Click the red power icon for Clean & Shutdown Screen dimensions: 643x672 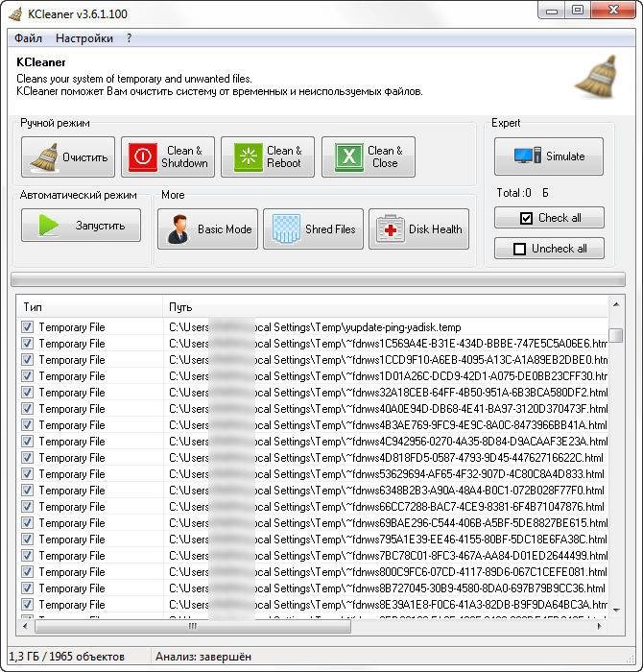pos(143,156)
